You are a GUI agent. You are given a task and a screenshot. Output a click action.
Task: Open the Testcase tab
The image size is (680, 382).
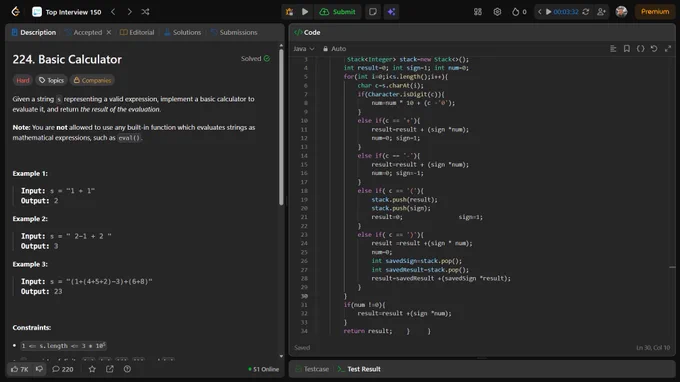tap(312, 369)
